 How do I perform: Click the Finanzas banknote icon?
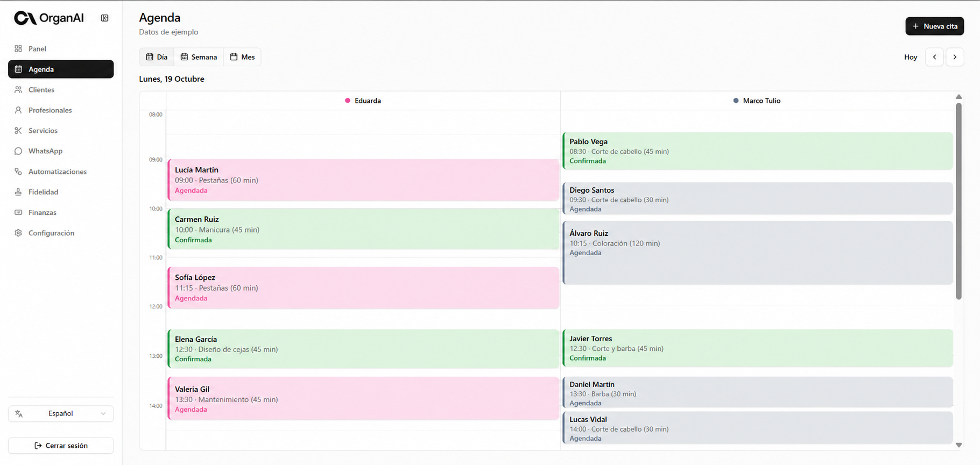(18, 213)
